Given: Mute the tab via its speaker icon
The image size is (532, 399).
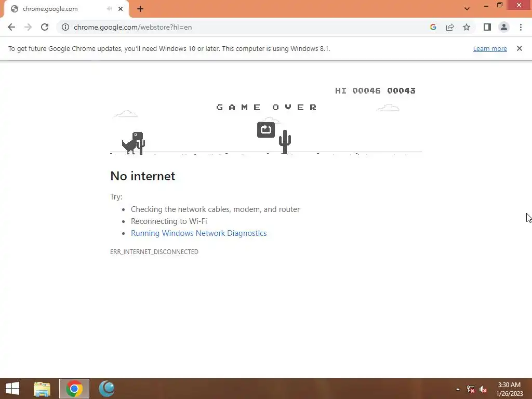Looking at the screenshot, I should (x=109, y=9).
